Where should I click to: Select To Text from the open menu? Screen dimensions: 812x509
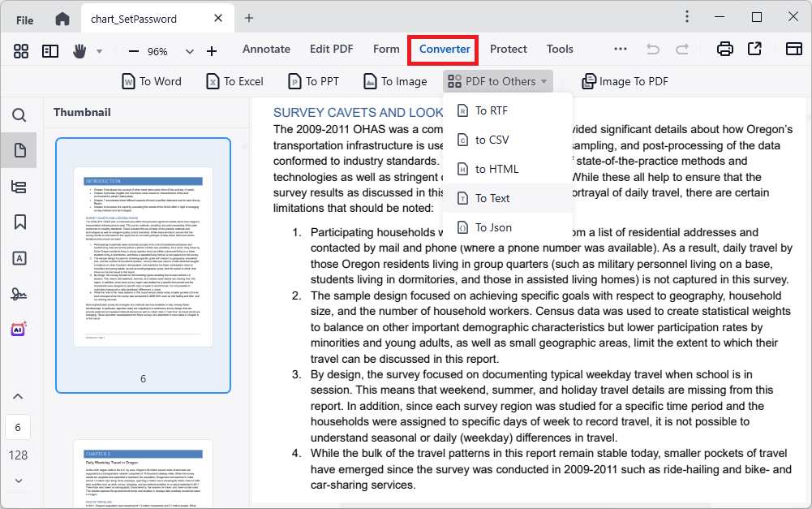[x=494, y=197]
